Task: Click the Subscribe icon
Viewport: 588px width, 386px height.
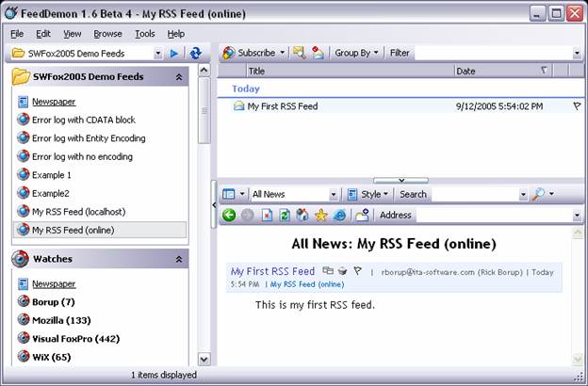Action: (228, 53)
